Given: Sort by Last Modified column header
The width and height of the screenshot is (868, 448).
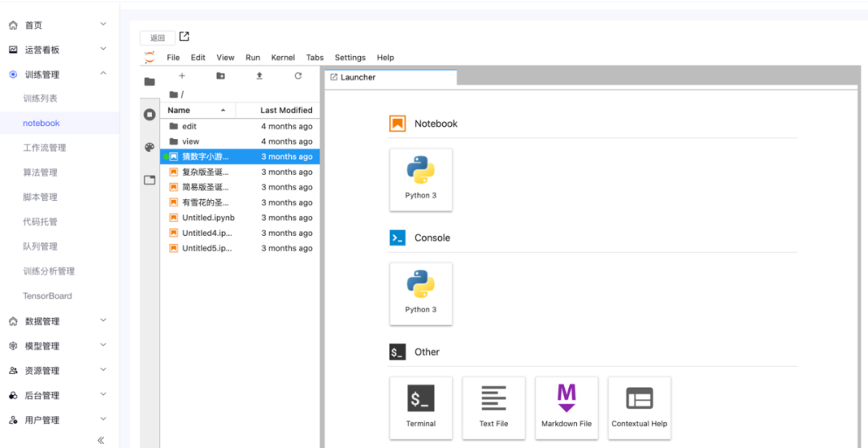Looking at the screenshot, I should (x=278, y=110).
